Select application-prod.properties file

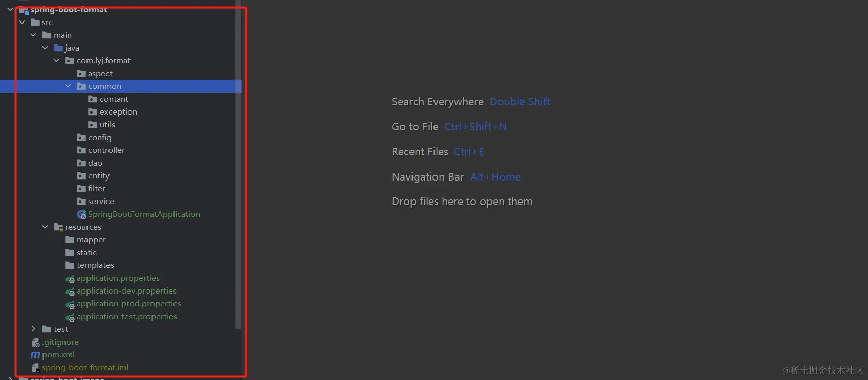[128, 304]
